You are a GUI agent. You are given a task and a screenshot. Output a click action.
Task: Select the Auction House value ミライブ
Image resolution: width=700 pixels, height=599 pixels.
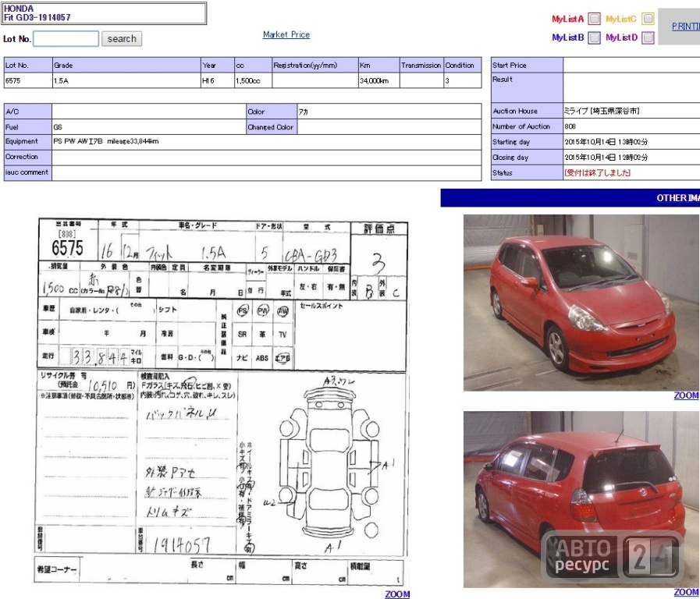(602, 111)
